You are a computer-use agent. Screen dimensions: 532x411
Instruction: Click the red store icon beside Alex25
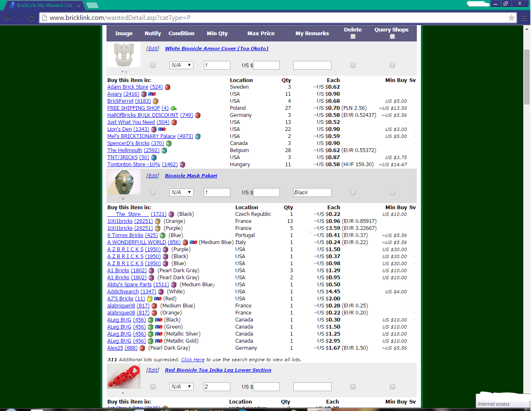(x=143, y=348)
